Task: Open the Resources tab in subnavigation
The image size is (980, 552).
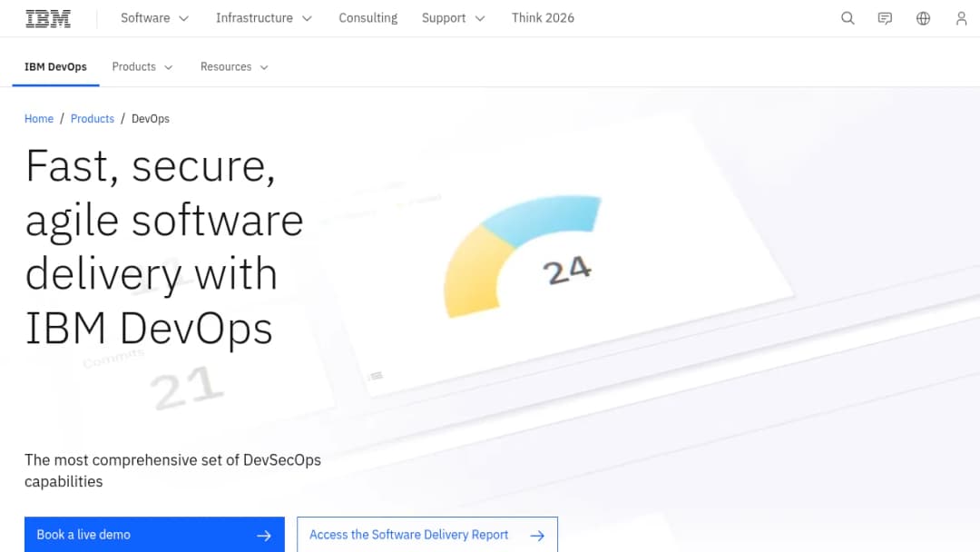Action: (x=234, y=67)
